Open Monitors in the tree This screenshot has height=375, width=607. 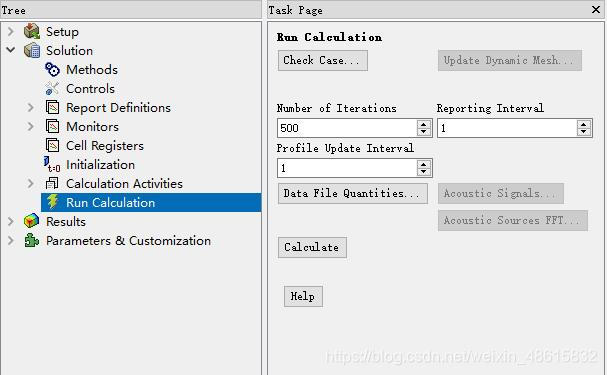pyautogui.click(x=92, y=127)
